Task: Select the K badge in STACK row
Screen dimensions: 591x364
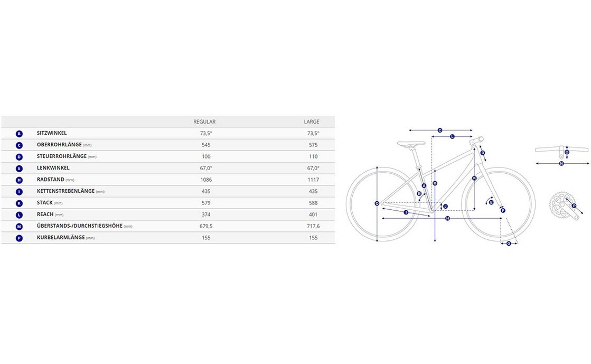Action: 20,203
